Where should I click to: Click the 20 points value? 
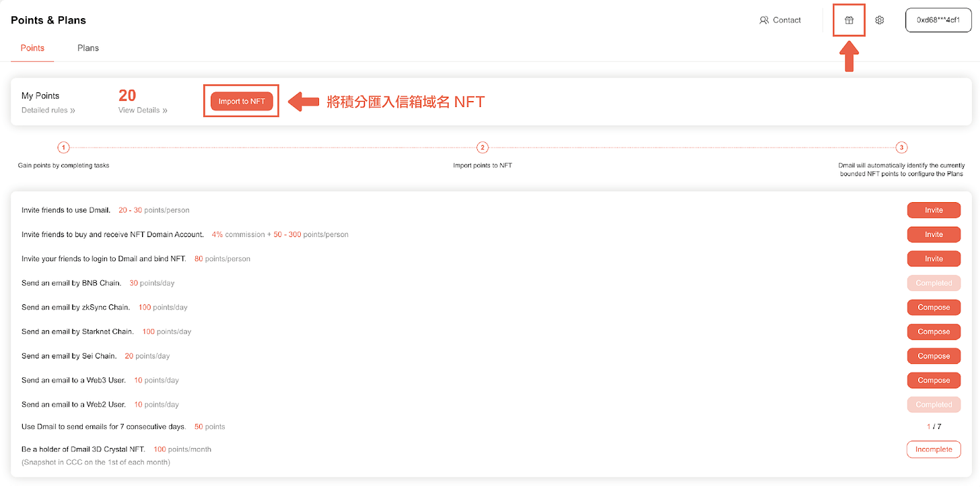(127, 95)
